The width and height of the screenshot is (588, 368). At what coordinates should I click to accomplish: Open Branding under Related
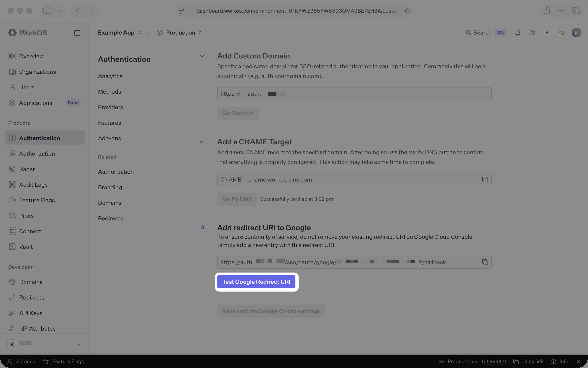click(x=110, y=187)
